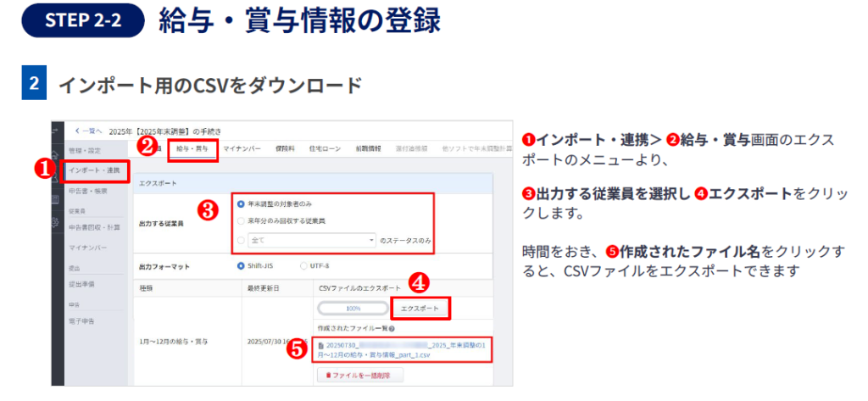Screen dimensions: 868x401
Task: Select 来年分のみ回収する従業員 radio option
Action: tap(242, 221)
